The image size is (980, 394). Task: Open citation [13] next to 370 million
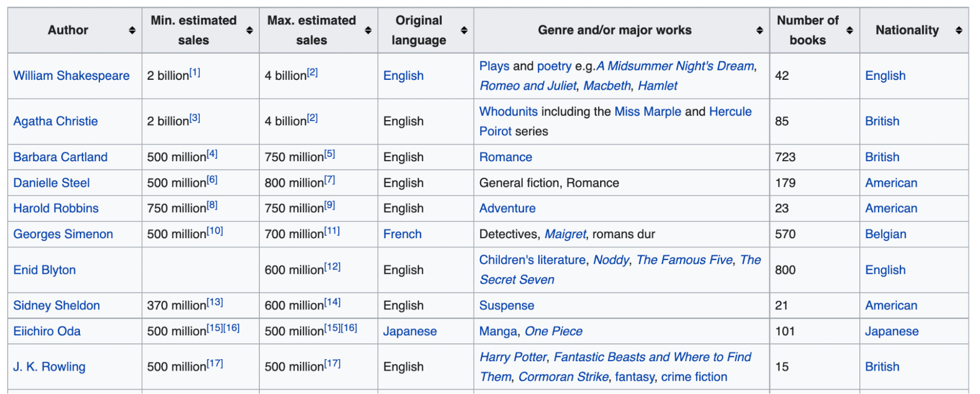click(x=215, y=302)
